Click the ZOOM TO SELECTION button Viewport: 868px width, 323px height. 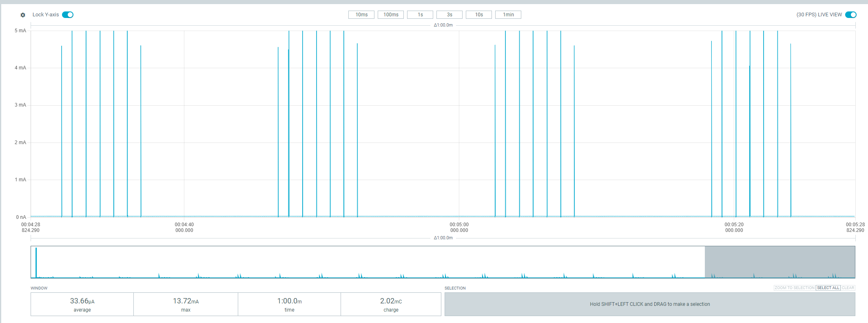click(x=794, y=288)
